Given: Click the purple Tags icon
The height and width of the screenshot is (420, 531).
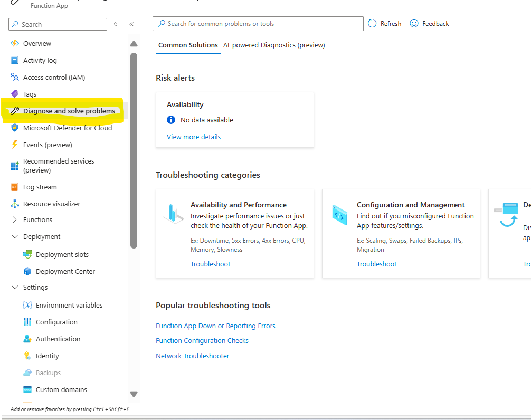Looking at the screenshot, I should click(x=15, y=94).
